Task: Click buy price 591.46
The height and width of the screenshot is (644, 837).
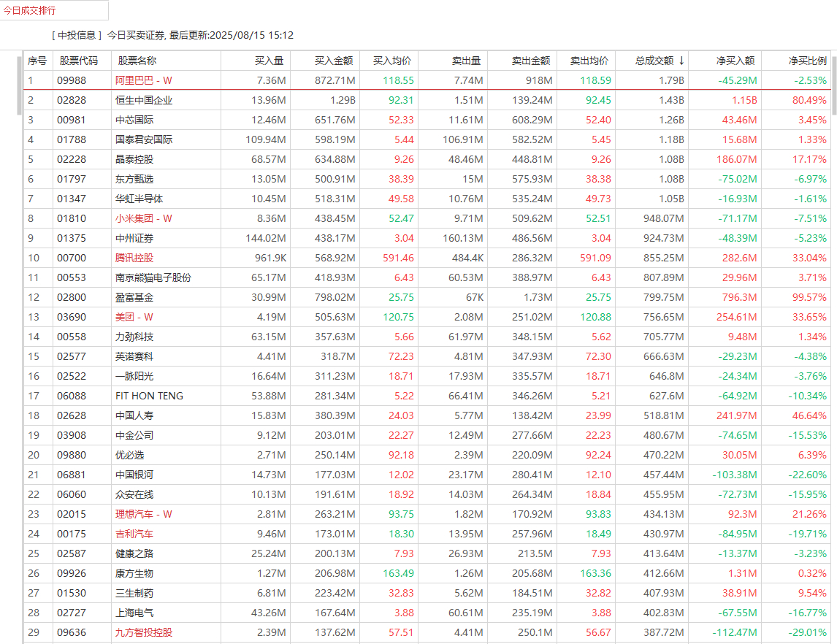Action: click(x=398, y=258)
